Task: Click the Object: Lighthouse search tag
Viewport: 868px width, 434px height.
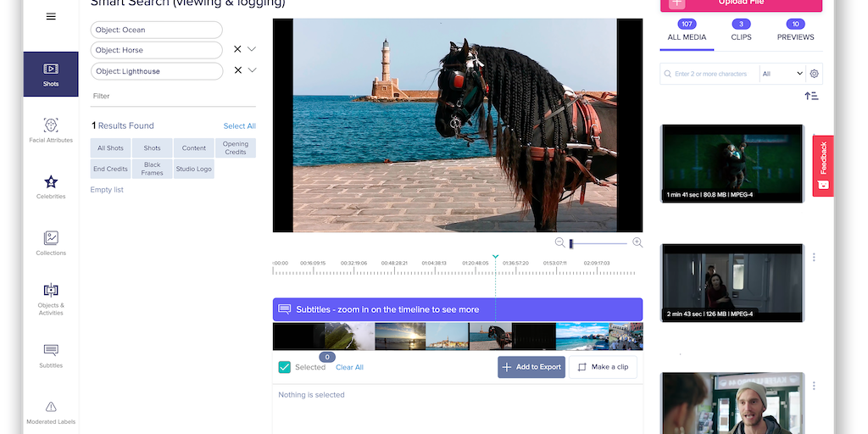Action: pos(157,71)
